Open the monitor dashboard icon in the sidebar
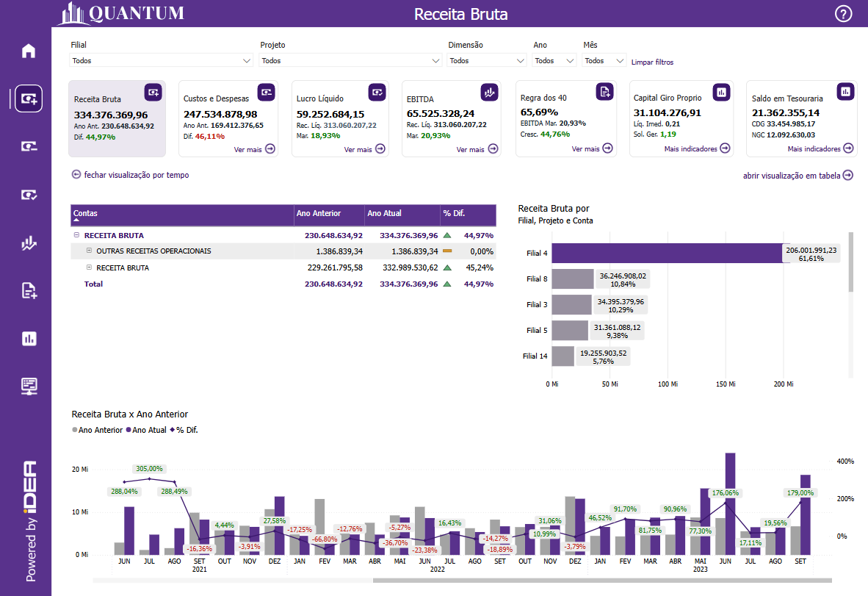 pos(29,386)
